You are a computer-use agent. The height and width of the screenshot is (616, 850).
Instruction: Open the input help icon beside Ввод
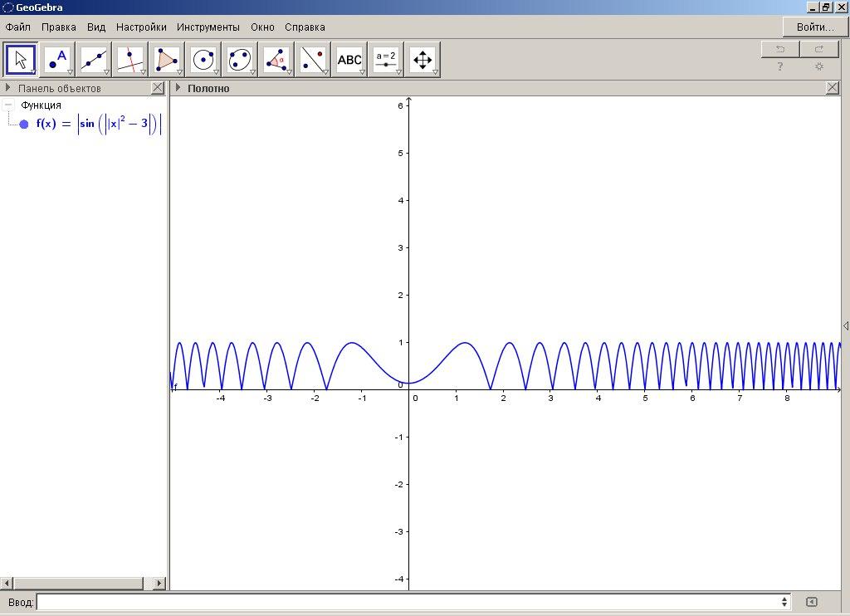812,602
